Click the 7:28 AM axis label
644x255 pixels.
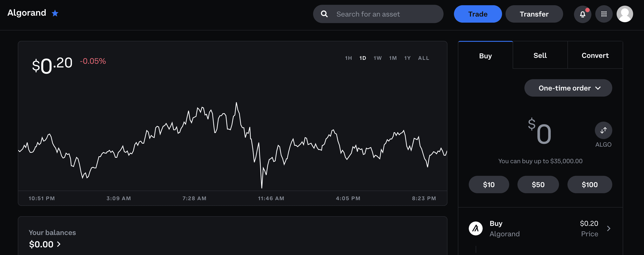tap(195, 198)
